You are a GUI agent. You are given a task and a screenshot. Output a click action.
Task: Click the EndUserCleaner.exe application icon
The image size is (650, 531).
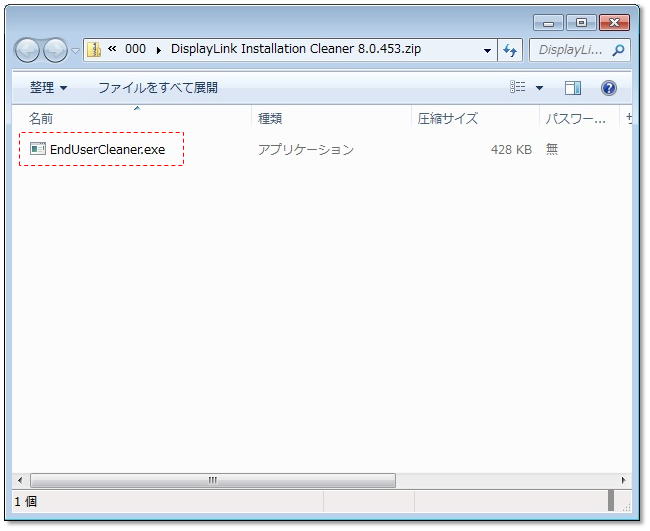[38, 148]
